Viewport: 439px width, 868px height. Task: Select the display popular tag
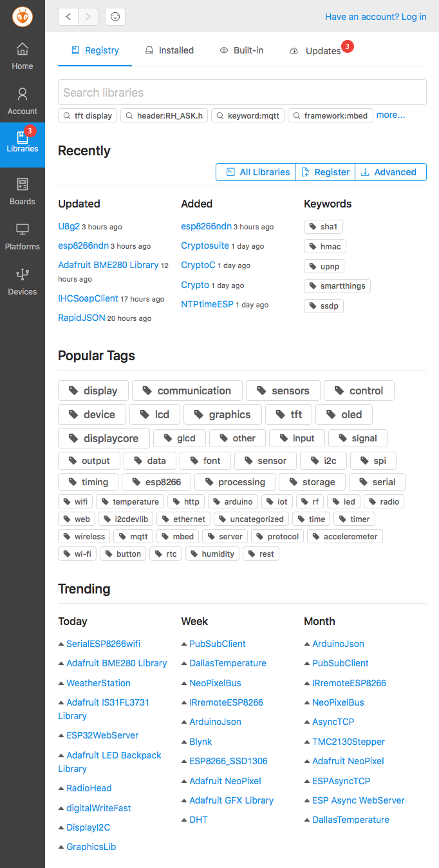(93, 391)
